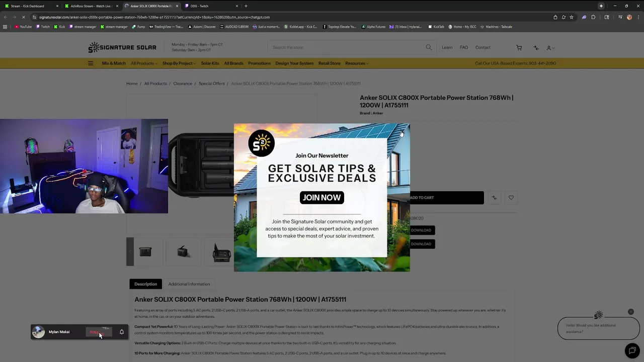The image size is (644, 362).
Task: Click the Mylan Makai avatar
Action: [38, 332]
